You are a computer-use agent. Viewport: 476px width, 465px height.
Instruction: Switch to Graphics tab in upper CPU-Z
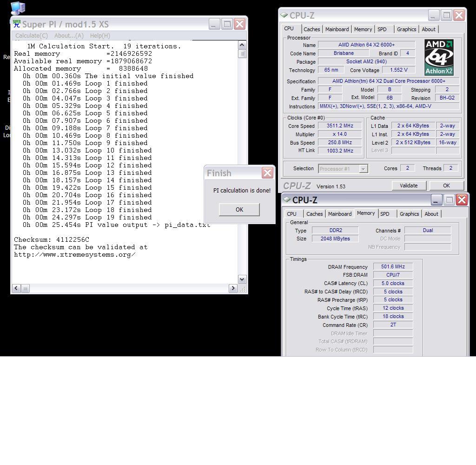406,29
